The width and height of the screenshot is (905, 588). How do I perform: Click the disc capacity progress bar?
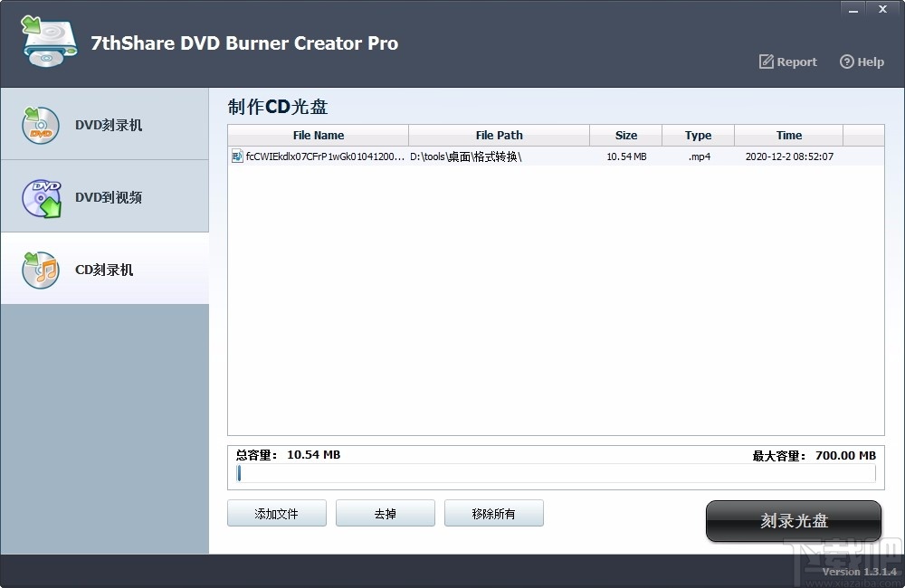click(x=554, y=473)
